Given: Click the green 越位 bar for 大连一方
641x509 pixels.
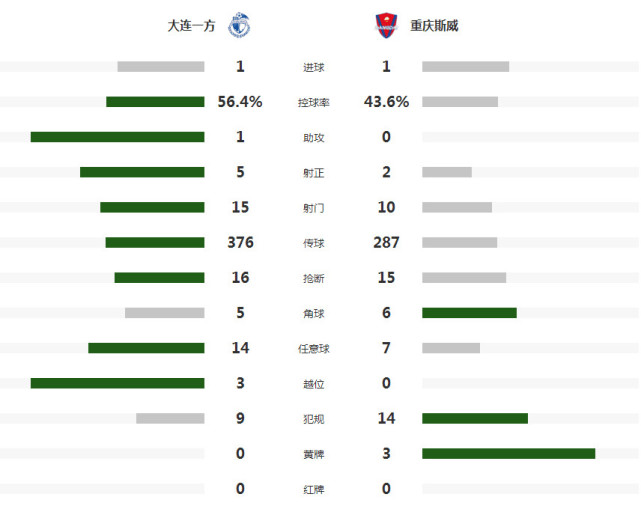Looking at the screenshot, I should (x=118, y=383).
